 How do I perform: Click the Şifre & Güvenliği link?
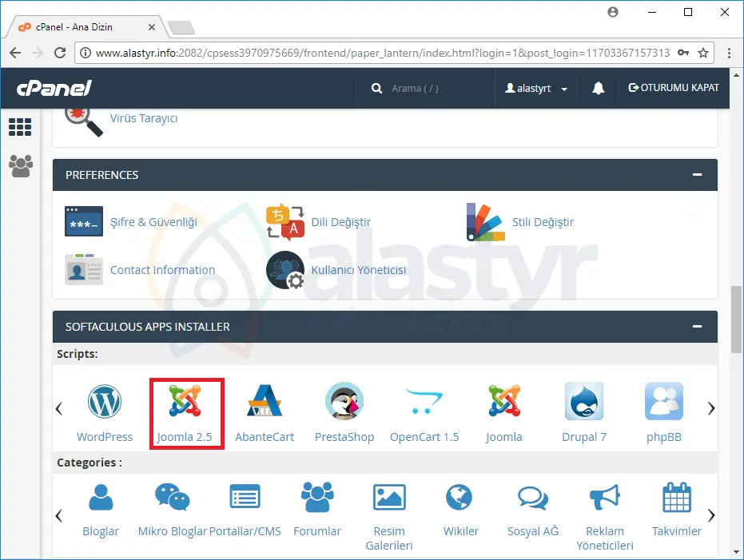(x=153, y=222)
